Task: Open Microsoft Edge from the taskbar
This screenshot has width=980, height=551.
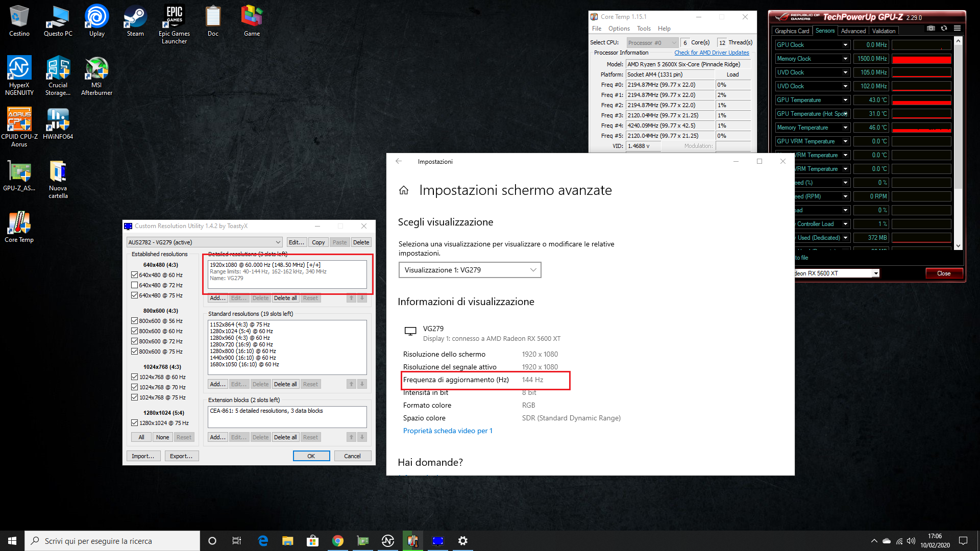Action: click(263, 541)
